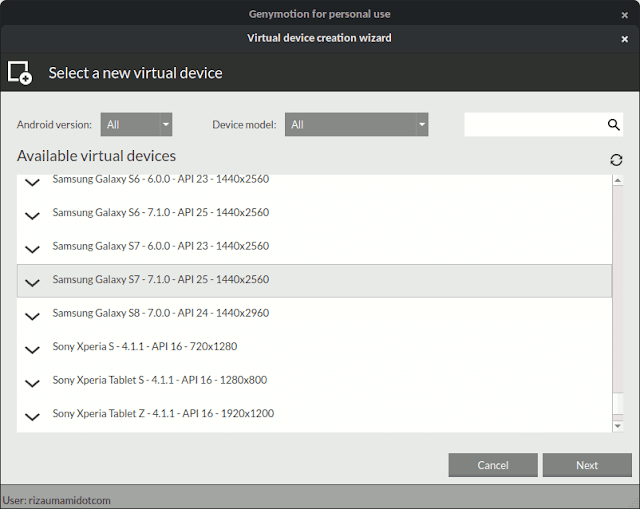Image resolution: width=640 pixels, height=509 pixels.
Task: Expand Samsung Galaxy S6 6.0.0 chevron
Action: click(x=32, y=182)
